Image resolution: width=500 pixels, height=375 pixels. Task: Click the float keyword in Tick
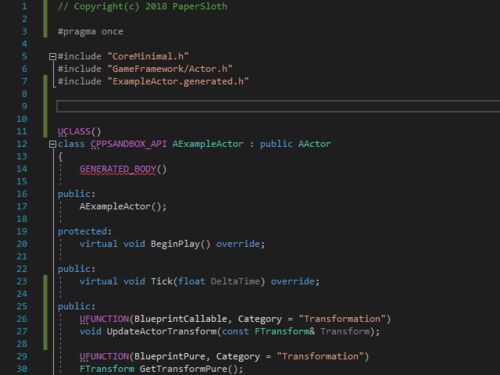pyautogui.click(x=191, y=281)
